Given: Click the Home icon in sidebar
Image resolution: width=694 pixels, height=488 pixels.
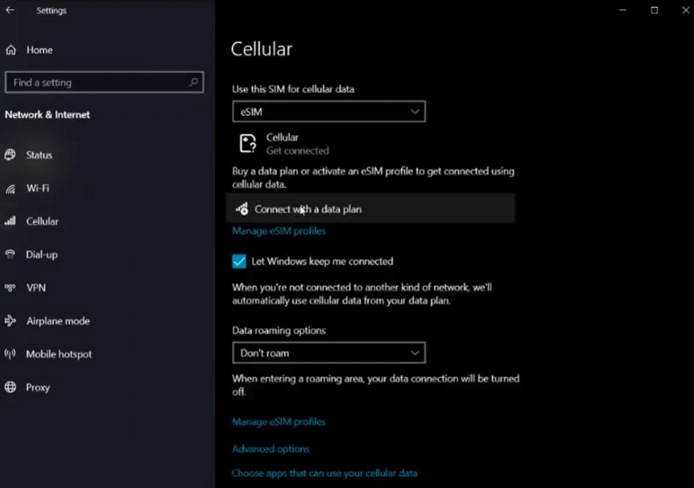Looking at the screenshot, I should click(x=10, y=50).
